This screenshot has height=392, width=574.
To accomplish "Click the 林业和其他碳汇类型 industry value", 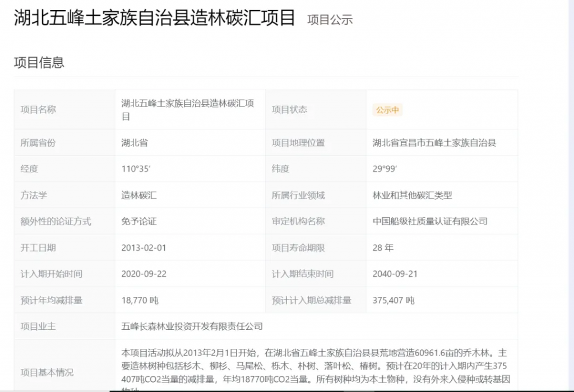I will coord(412,195).
